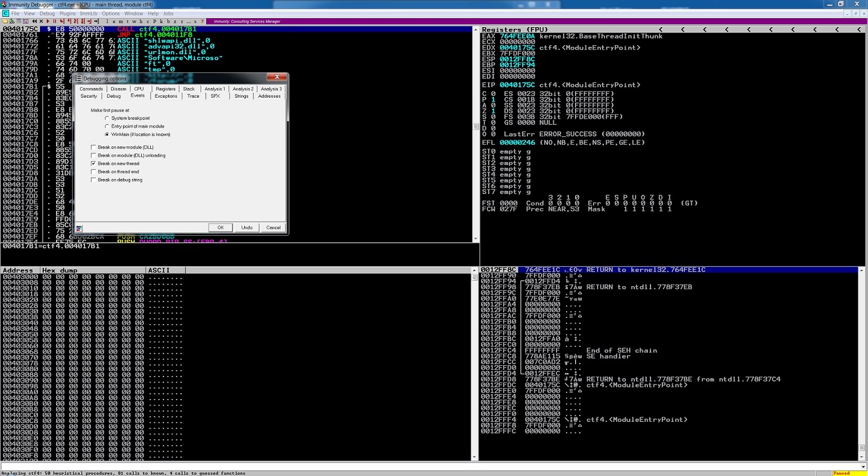
Task: Open the Plugins menu
Action: click(x=68, y=13)
